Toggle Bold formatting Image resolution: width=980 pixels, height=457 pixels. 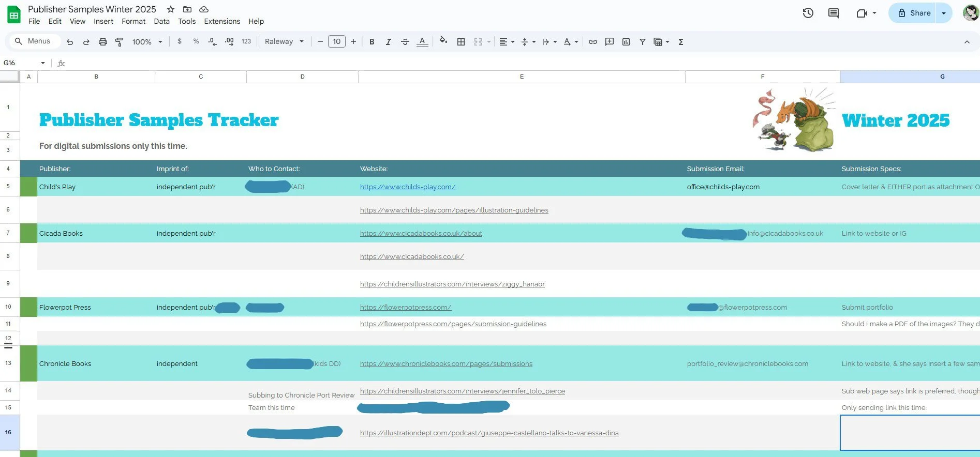coord(372,42)
